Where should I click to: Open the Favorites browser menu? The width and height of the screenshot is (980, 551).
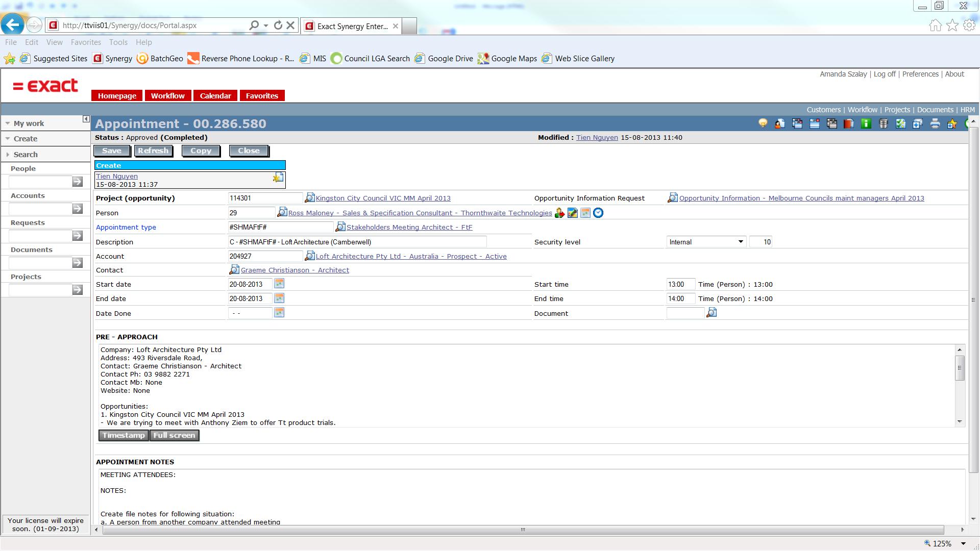85,42
